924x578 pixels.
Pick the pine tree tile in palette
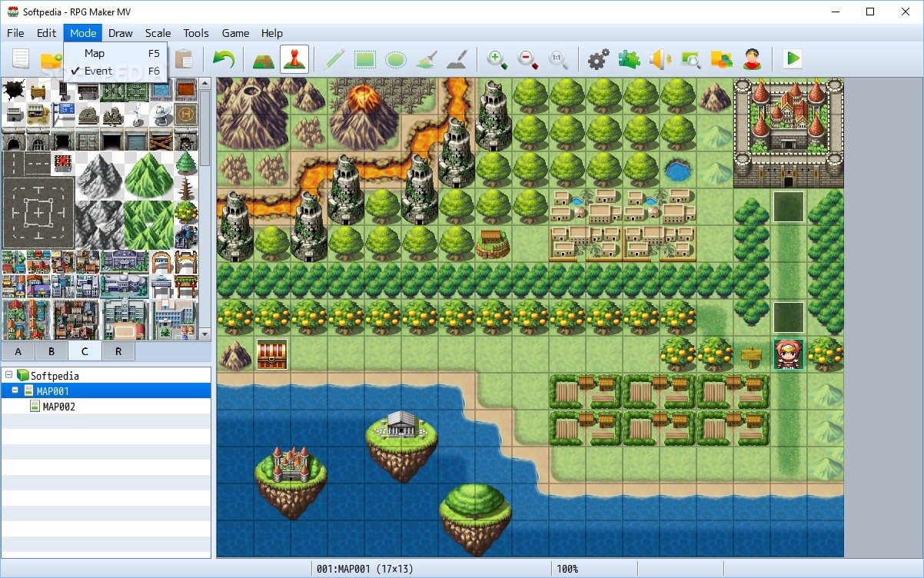click(x=186, y=164)
